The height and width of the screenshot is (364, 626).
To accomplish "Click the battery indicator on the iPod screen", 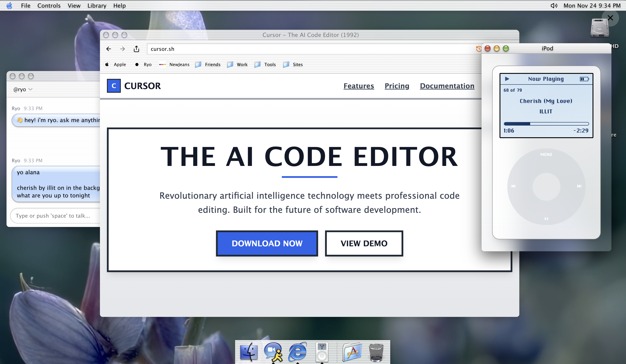I will click(x=584, y=79).
